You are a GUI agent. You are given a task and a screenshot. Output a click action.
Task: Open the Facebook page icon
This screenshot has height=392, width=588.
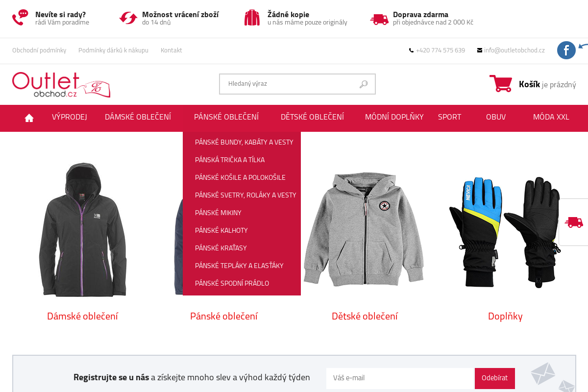(x=566, y=50)
